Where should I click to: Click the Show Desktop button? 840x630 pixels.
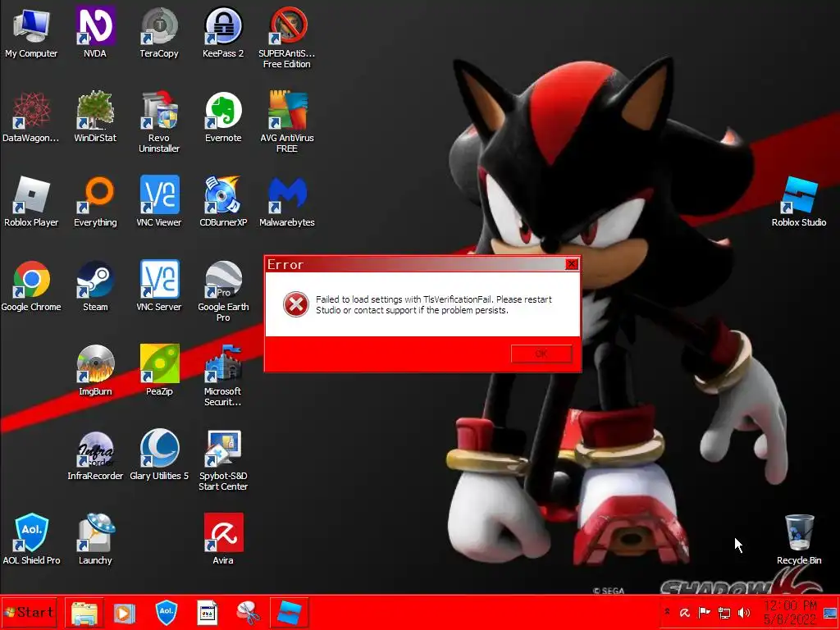(831, 613)
